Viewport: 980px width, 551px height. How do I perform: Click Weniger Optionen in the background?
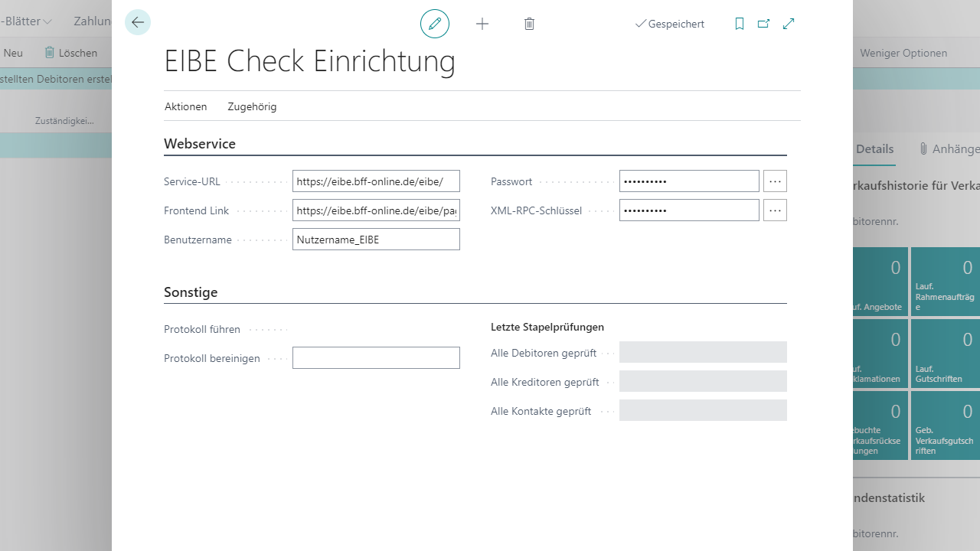pyautogui.click(x=903, y=53)
